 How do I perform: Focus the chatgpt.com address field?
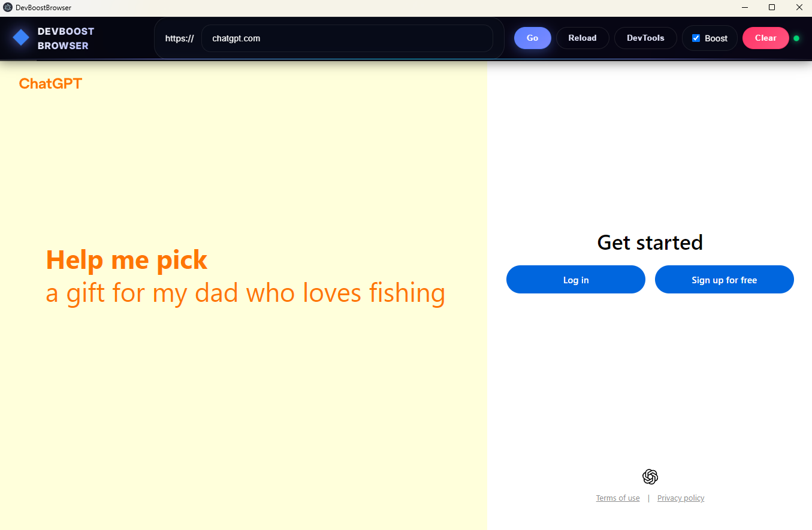pos(347,38)
